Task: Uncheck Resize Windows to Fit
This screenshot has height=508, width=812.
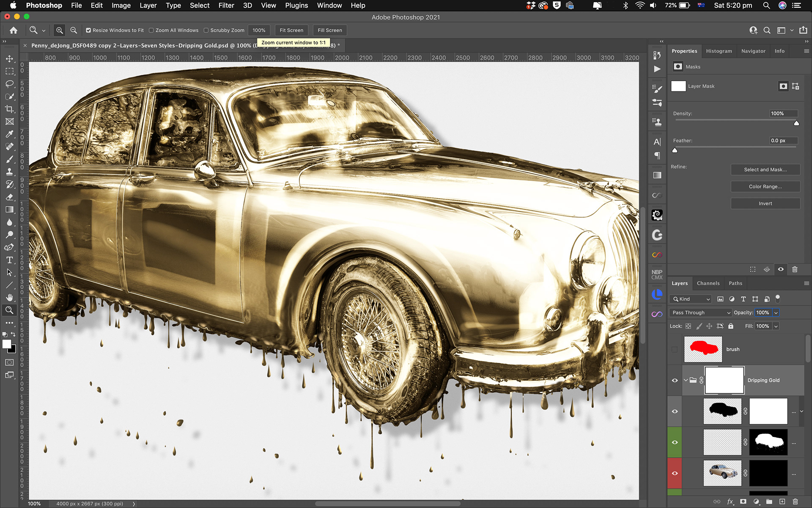Action: pos(88,30)
